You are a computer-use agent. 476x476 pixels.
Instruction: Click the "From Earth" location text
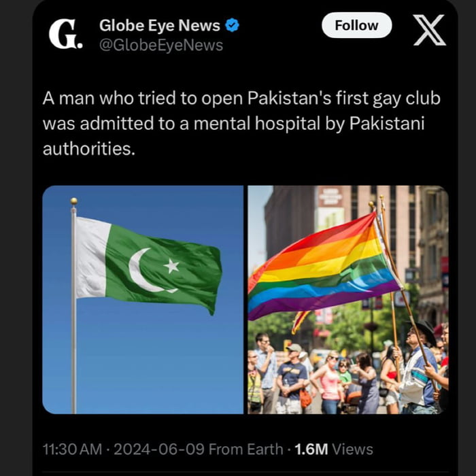[x=246, y=449]
